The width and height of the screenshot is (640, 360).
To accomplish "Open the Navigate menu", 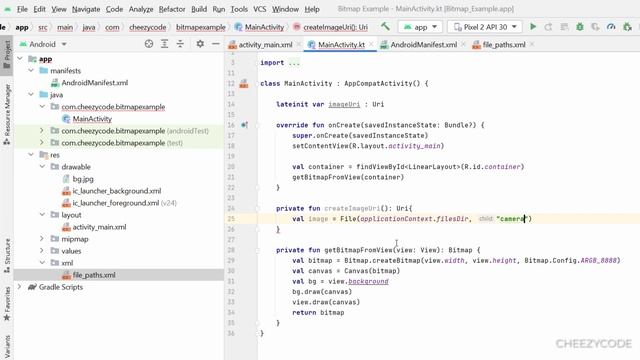I will point(86,9).
